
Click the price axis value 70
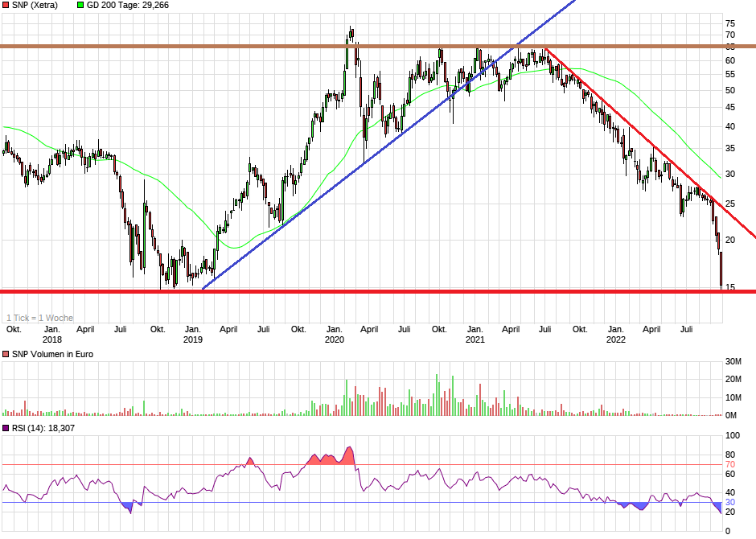pyautogui.click(x=730, y=35)
